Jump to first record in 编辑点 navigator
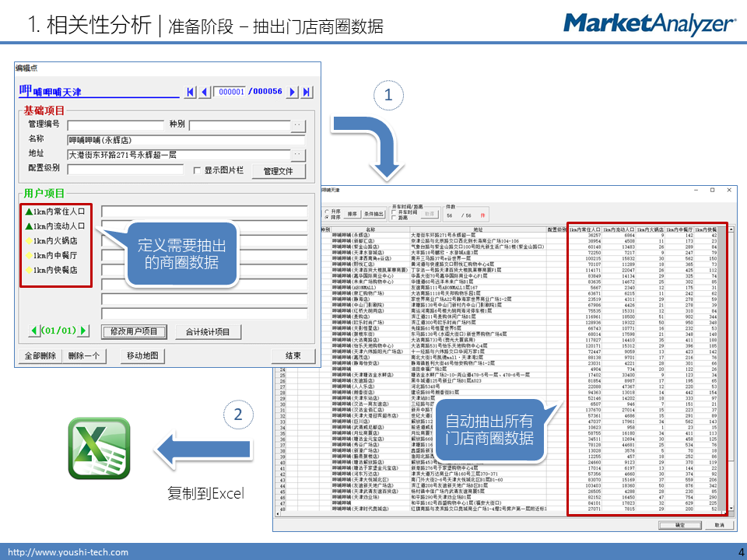The width and height of the screenshot is (747, 560). (190, 92)
